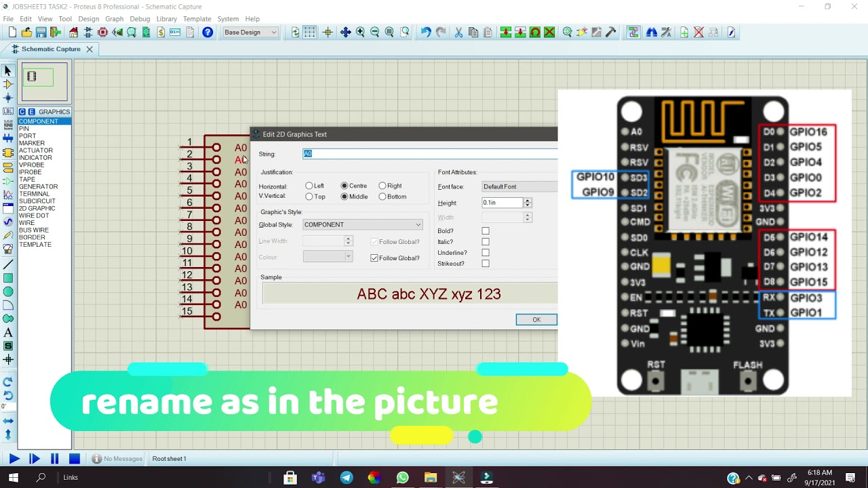868x488 pixels.
Task: Create a new project file
Action: click(x=12, y=32)
